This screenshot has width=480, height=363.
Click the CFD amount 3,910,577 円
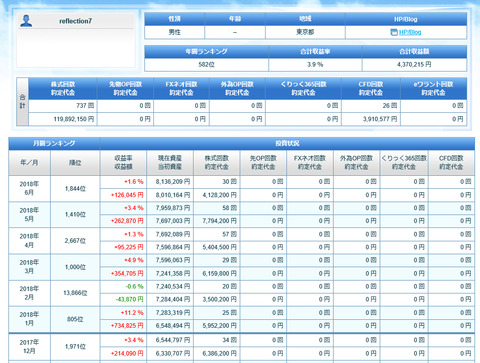[x=380, y=119]
